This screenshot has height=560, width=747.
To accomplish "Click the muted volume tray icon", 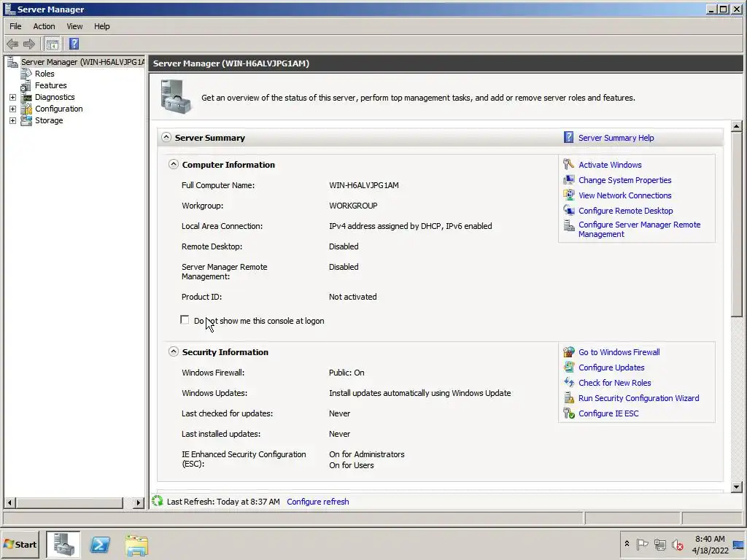I will tap(677, 544).
